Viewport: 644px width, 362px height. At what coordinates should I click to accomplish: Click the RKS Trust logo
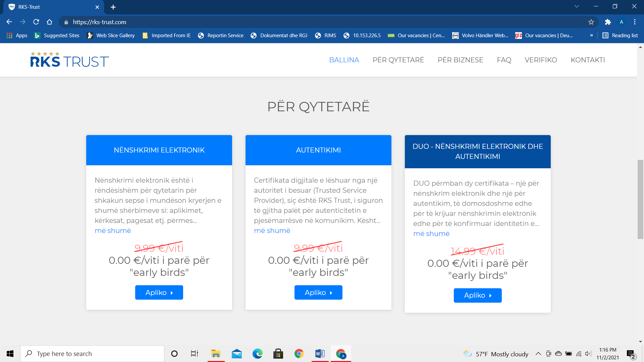tap(69, 60)
